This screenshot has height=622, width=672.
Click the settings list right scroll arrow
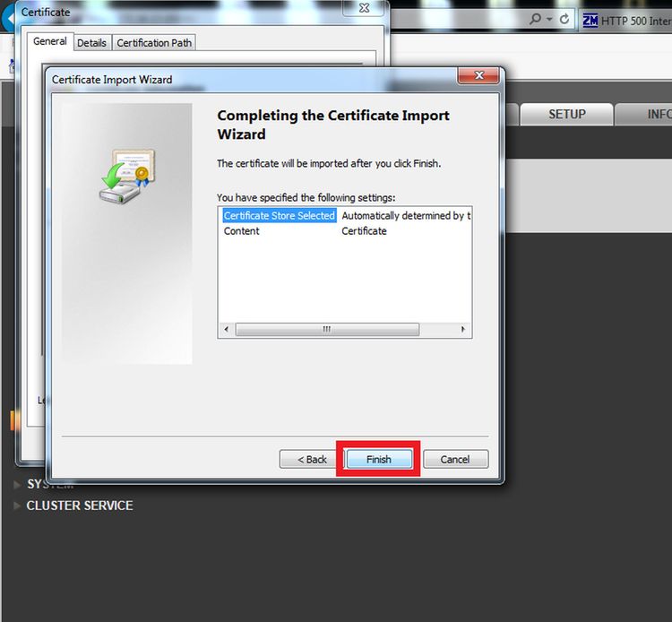[x=463, y=329]
